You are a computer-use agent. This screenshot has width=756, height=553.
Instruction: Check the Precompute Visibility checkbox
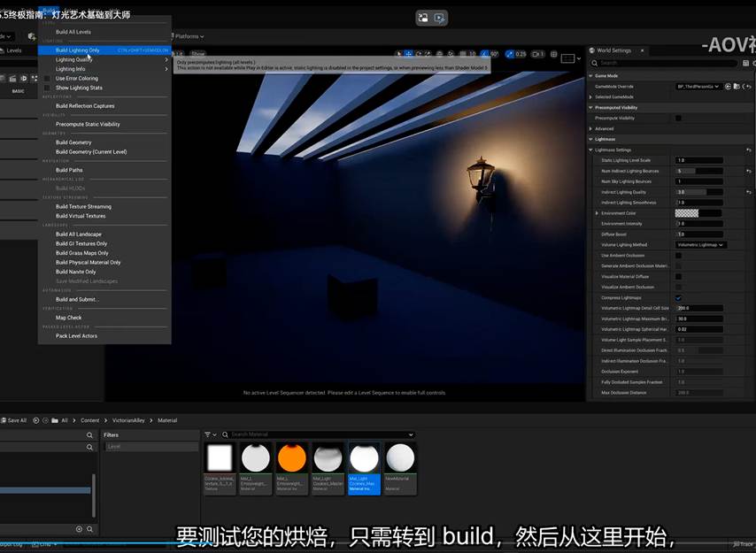pyautogui.click(x=679, y=118)
